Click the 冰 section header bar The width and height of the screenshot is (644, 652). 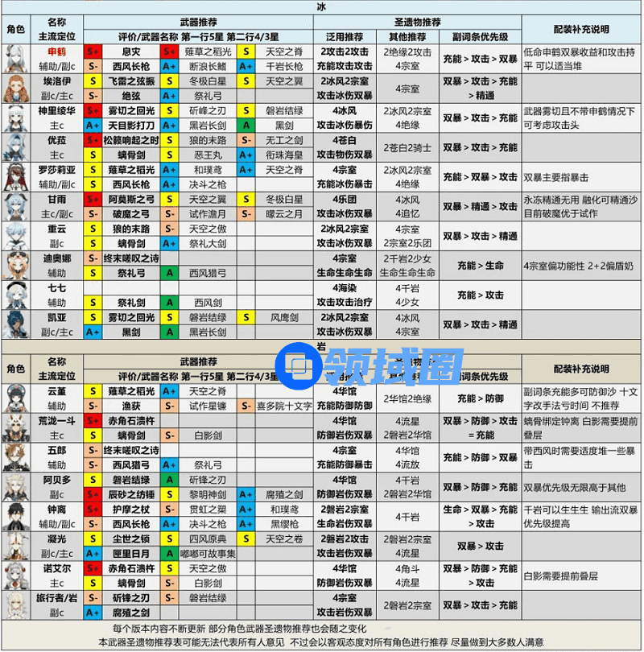322,6
